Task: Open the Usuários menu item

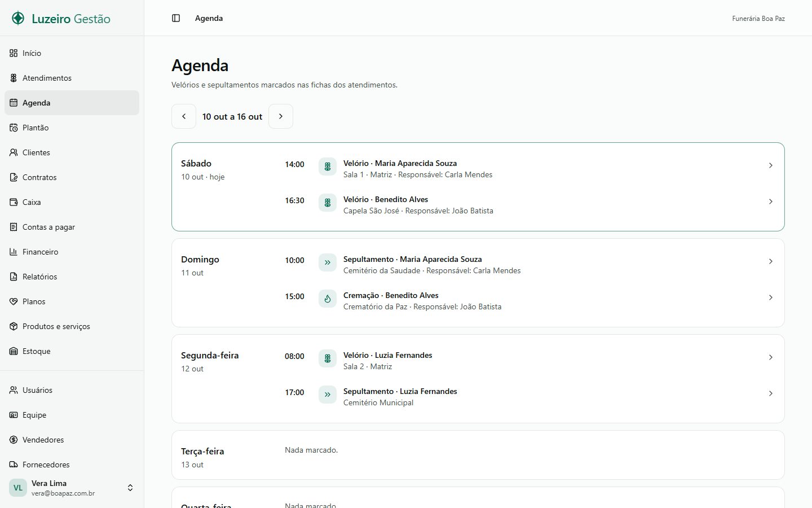Action: click(72, 390)
